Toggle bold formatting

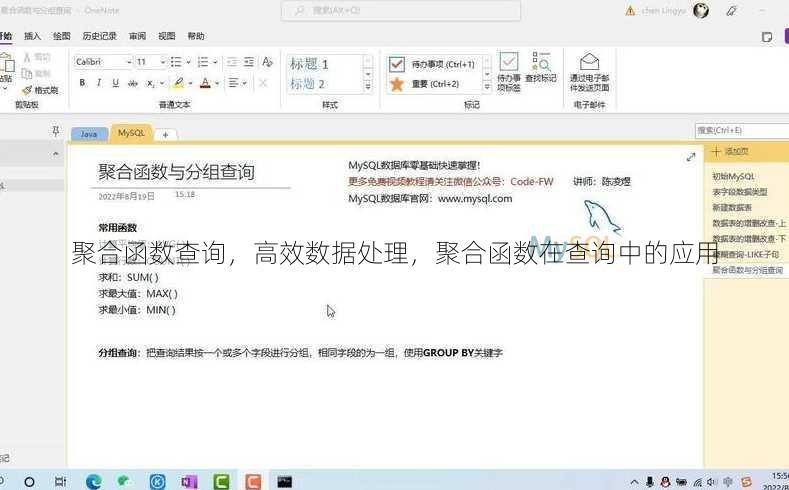82,83
